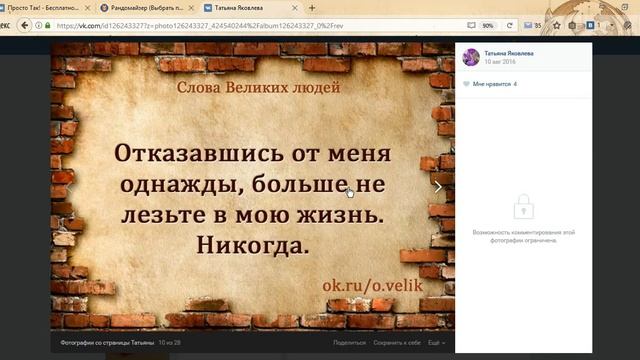The height and width of the screenshot is (360, 640).
Task: Expand the 'Ещё' dropdown under photo
Action: click(x=436, y=342)
